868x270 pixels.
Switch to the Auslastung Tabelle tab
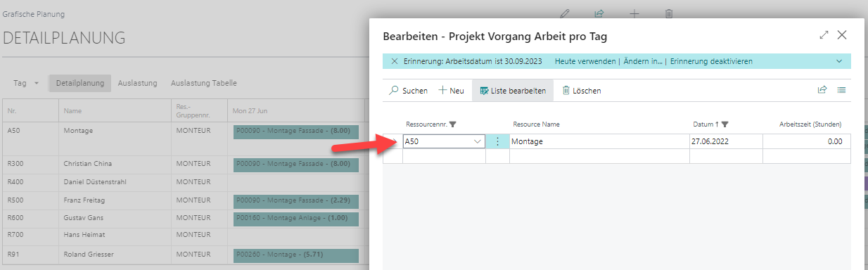point(204,83)
